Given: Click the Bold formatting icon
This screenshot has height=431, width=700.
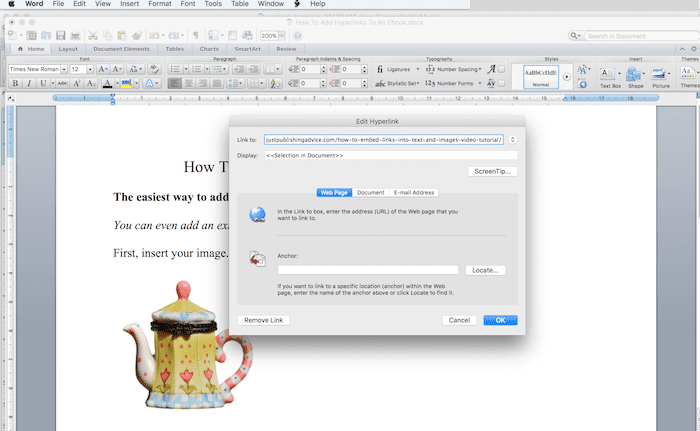Looking at the screenshot, I should tap(15, 84).
